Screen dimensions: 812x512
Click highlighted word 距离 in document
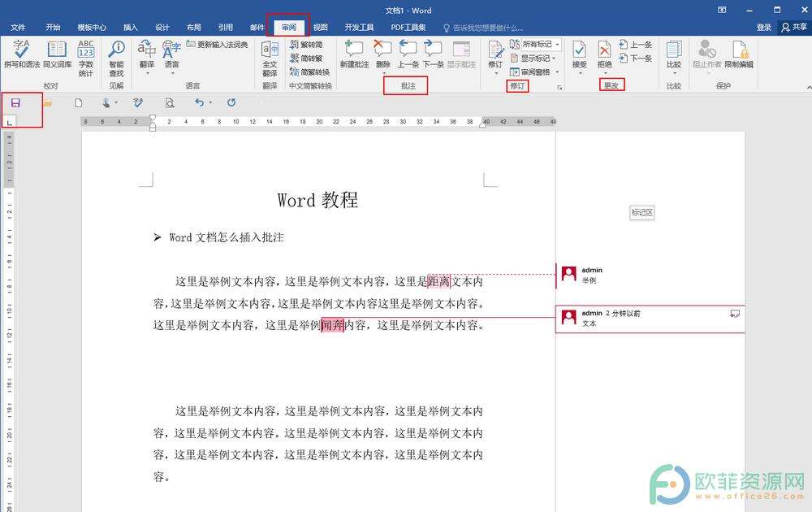438,281
